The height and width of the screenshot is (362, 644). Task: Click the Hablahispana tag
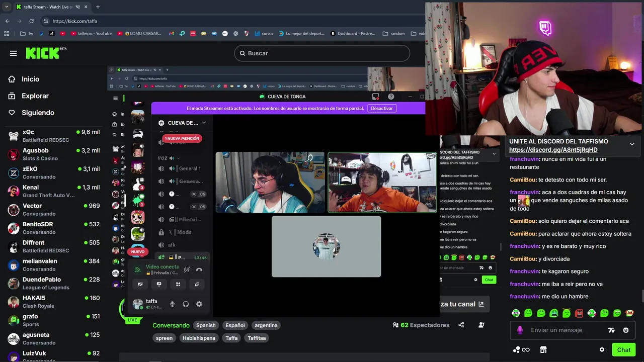click(199, 338)
